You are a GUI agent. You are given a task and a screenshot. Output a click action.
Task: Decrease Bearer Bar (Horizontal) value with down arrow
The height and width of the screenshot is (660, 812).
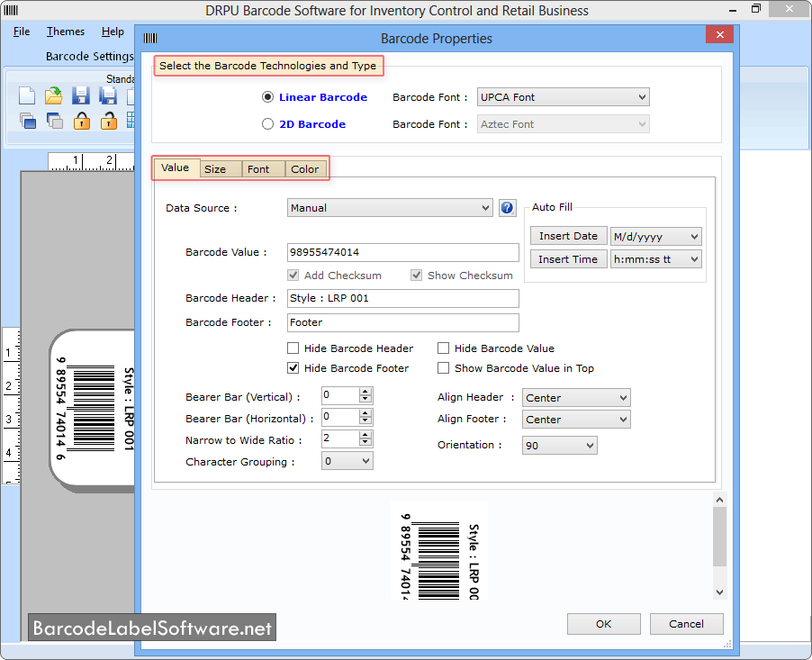[365, 420]
